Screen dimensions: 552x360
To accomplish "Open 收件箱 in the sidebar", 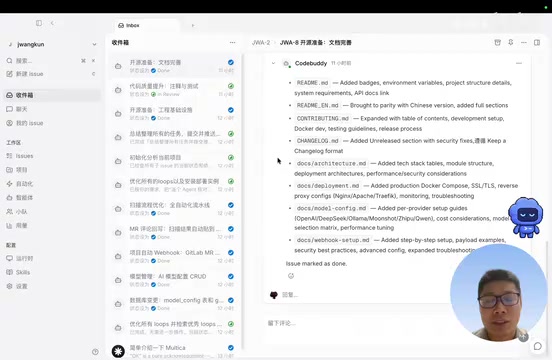I will pos(52,95).
